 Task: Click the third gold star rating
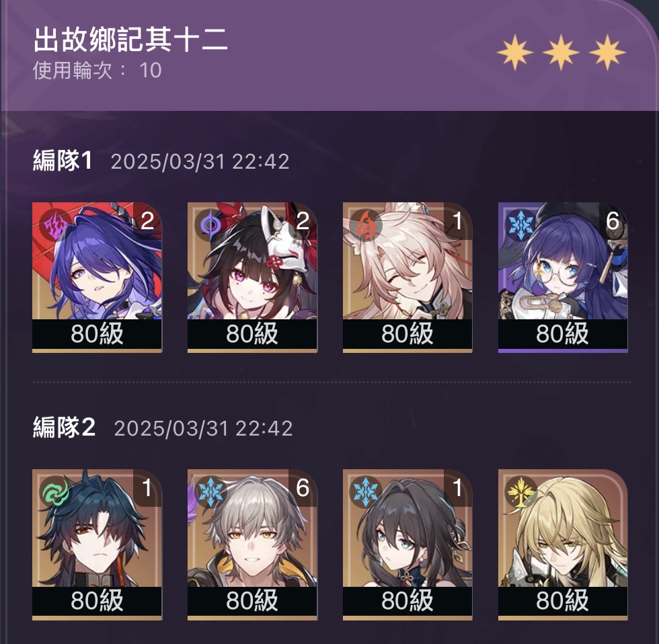coord(607,52)
